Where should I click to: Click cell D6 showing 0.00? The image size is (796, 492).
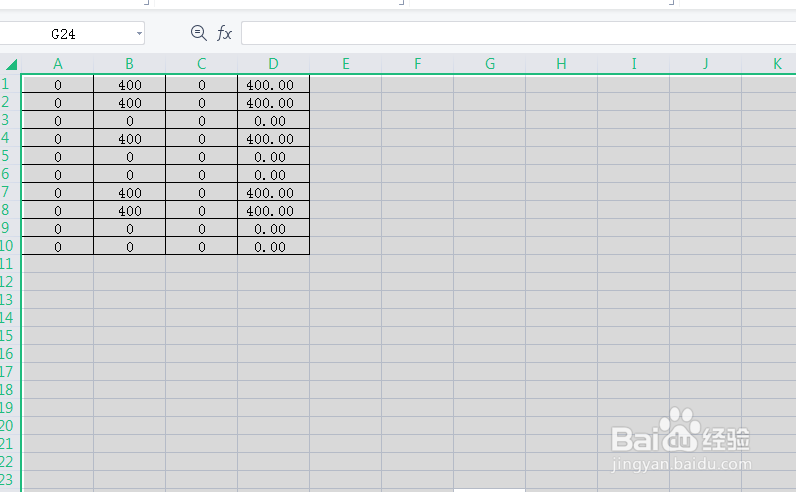tap(274, 174)
